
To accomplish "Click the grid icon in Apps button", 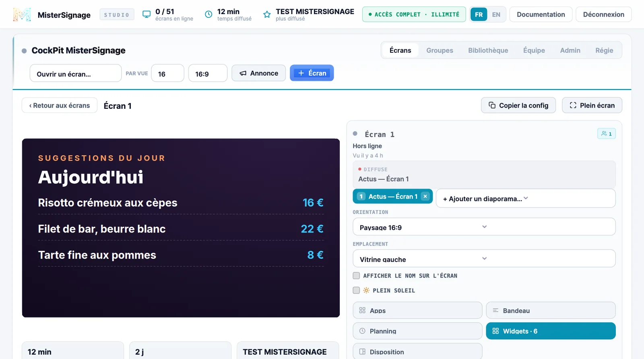I will coord(362,310).
